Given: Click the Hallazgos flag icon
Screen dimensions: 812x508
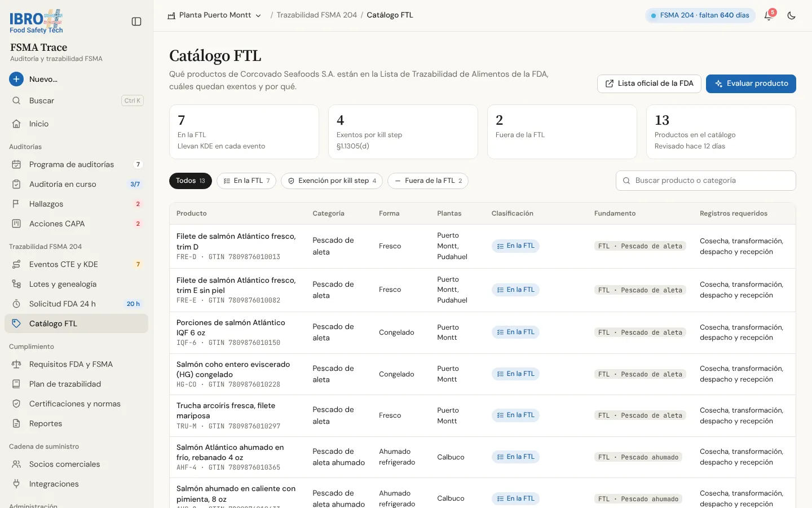Looking at the screenshot, I should point(16,204).
